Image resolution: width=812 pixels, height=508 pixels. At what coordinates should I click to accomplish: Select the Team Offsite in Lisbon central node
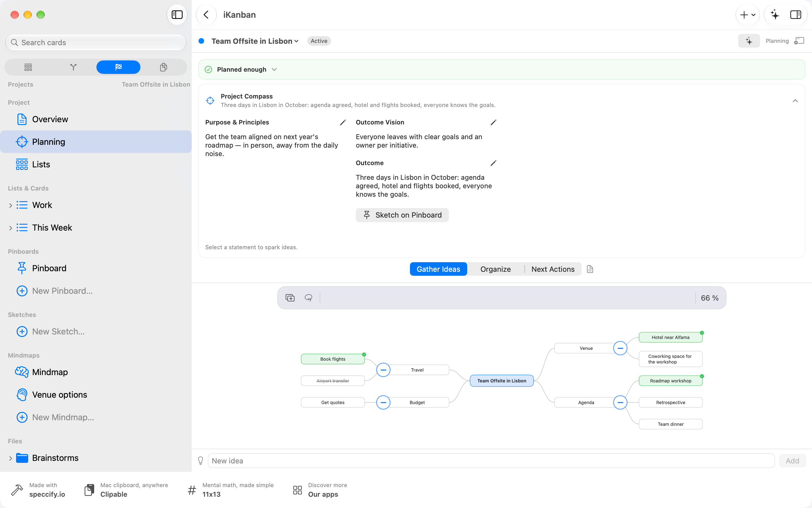(x=502, y=381)
